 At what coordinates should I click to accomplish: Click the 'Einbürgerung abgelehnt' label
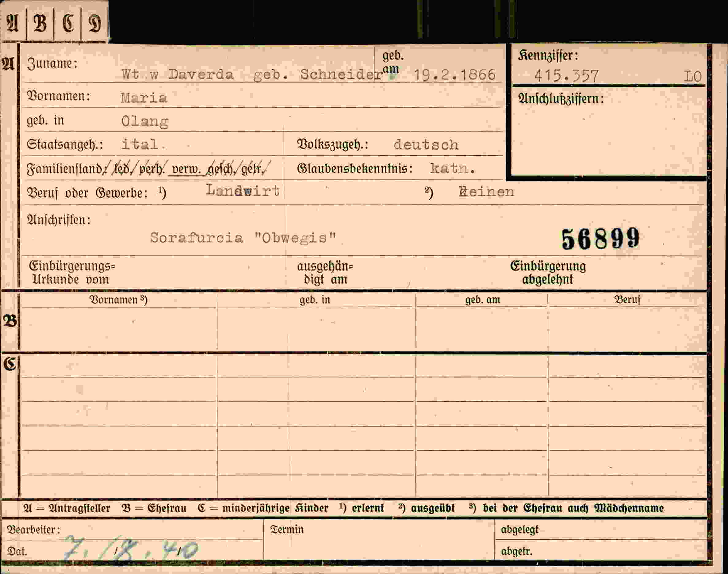point(548,273)
